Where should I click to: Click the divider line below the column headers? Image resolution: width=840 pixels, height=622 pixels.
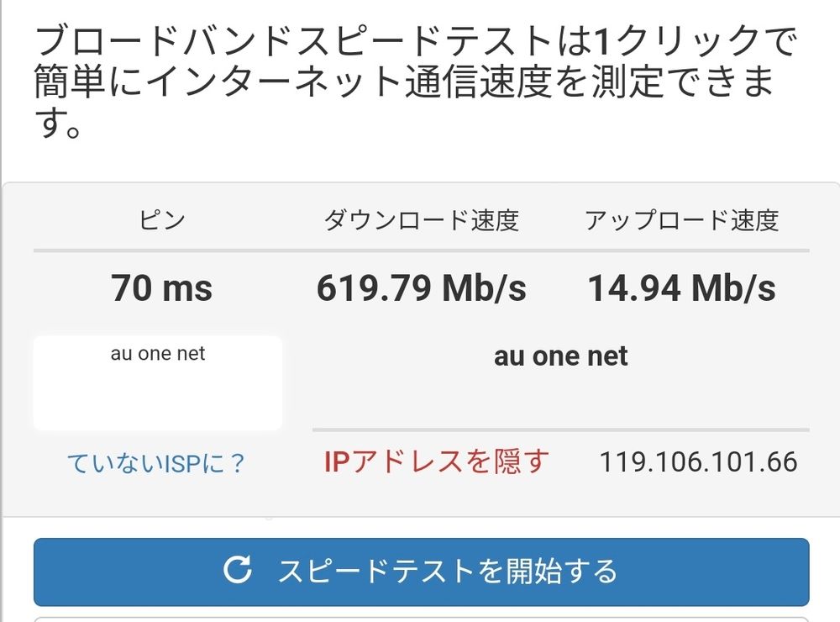pyautogui.click(x=420, y=250)
